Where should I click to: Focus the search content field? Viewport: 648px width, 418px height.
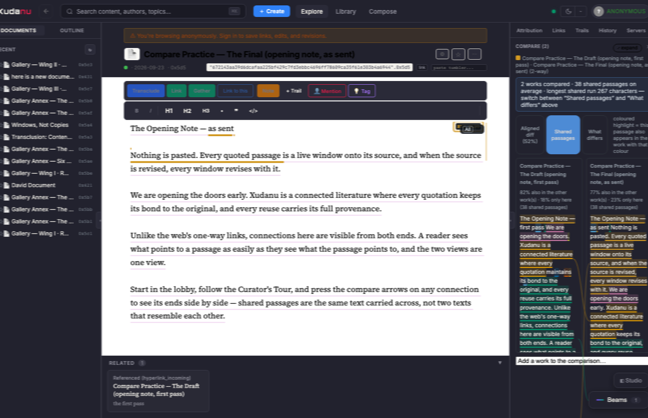[153, 11]
